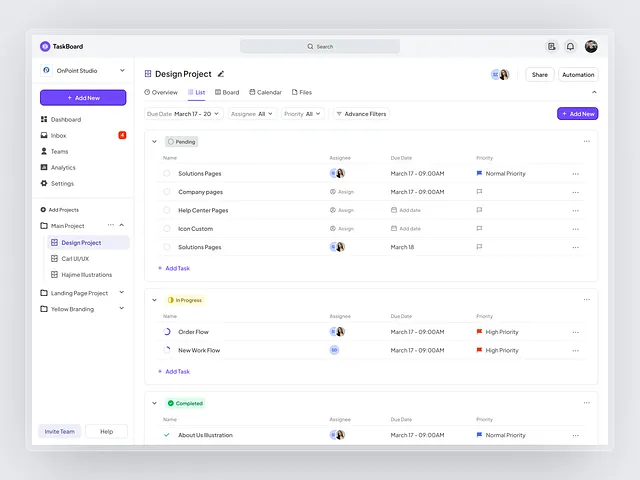Click the priority flag on Company pages row
Image resolution: width=640 pixels, height=480 pixels.
(x=480, y=192)
